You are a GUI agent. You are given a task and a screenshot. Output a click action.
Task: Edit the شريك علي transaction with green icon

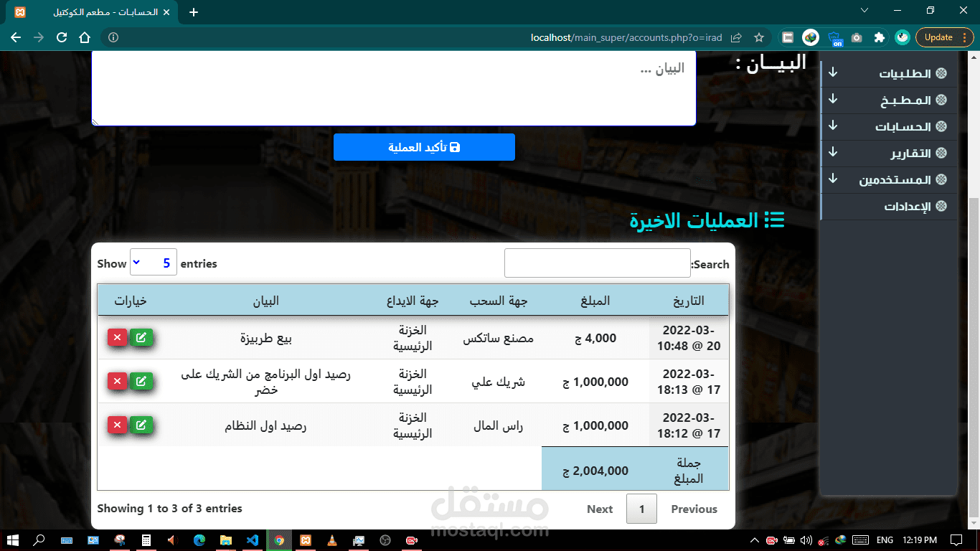click(x=141, y=382)
